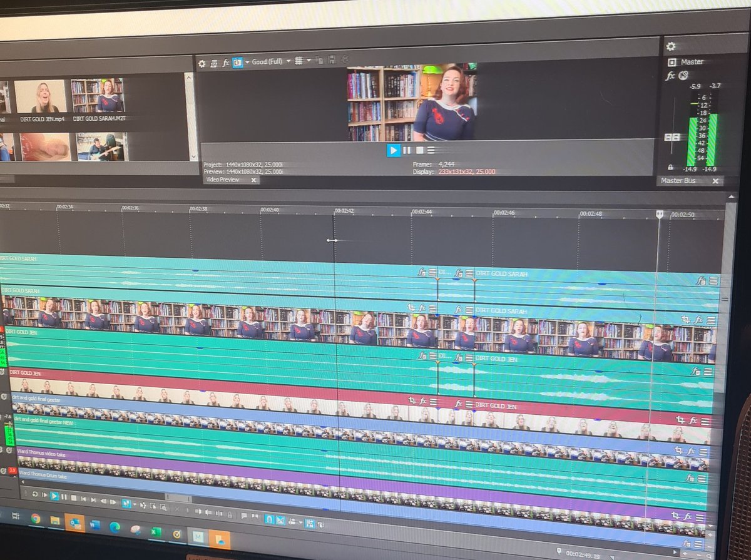Toggle Enable Snapping magnet icon
The height and width of the screenshot is (560, 751).
(269, 519)
